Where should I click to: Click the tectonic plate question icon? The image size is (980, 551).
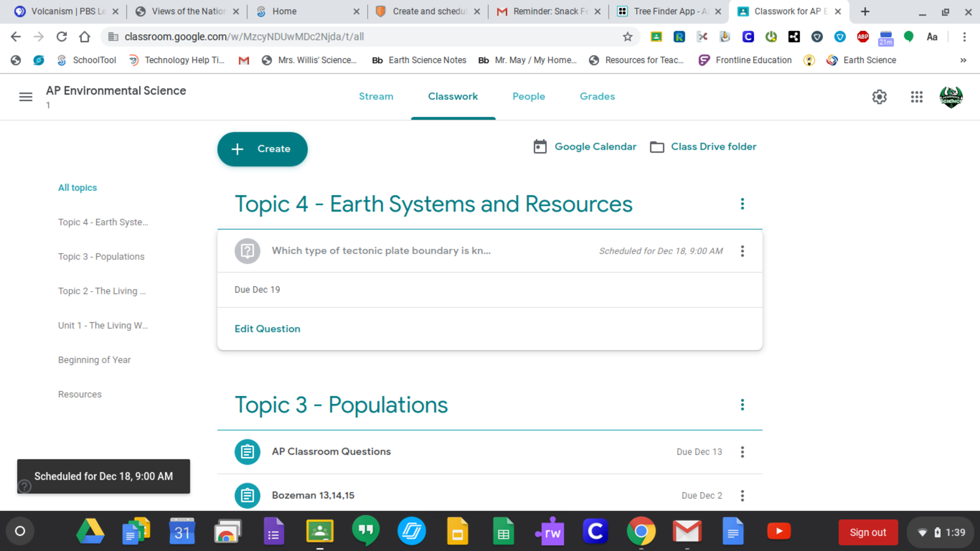(247, 251)
